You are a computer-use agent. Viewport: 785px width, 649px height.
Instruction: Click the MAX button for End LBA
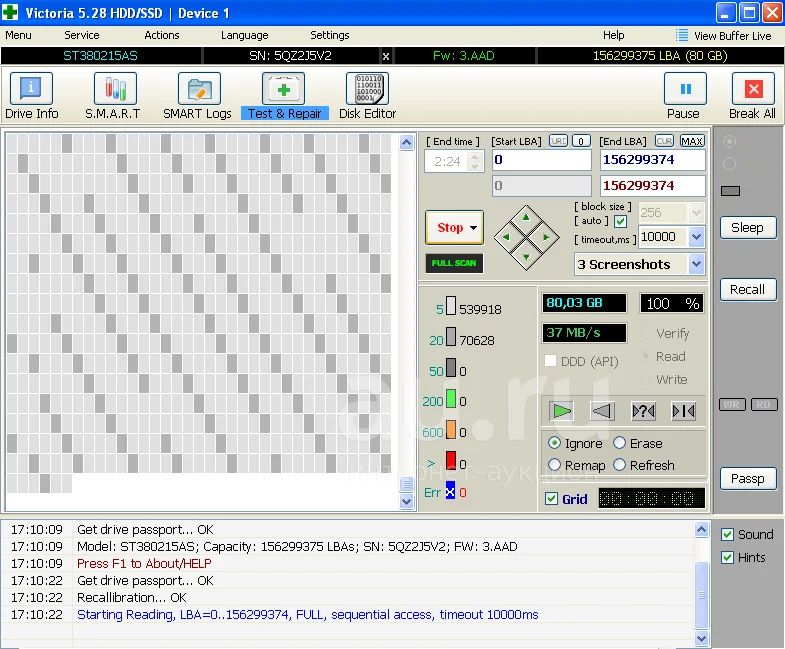692,141
